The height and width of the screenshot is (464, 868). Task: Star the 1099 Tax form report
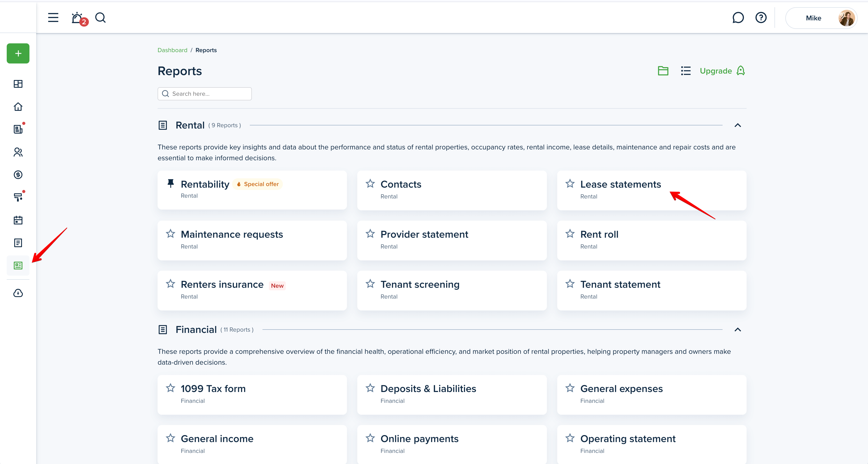171,388
